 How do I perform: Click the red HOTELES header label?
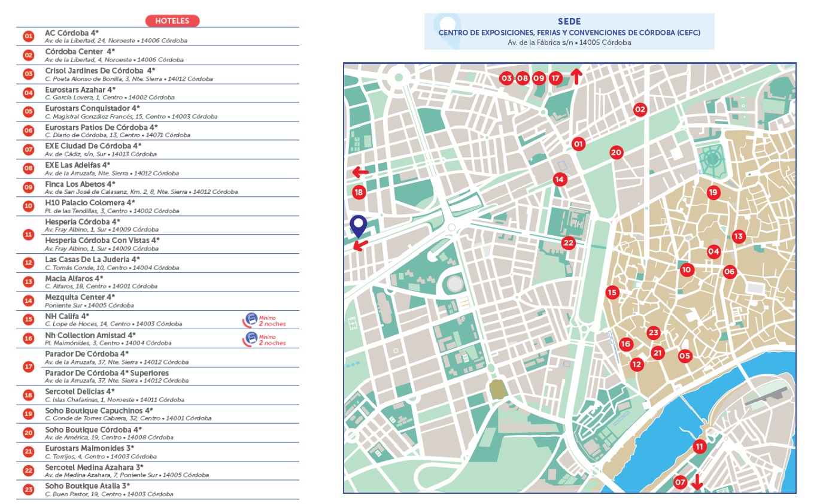[x=172, y=21]
